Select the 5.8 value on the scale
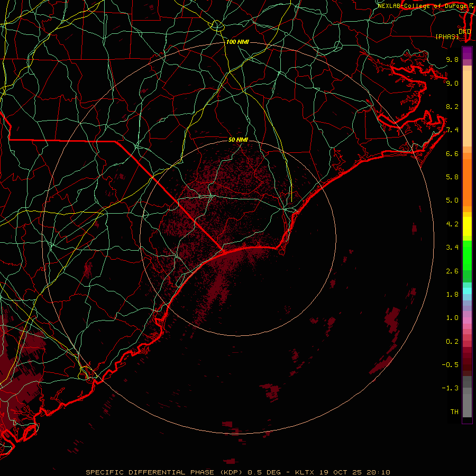 [452, 177]
